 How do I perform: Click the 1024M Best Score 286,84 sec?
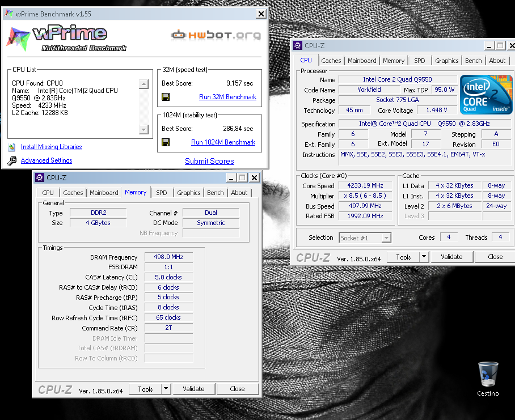pos(238,129)
